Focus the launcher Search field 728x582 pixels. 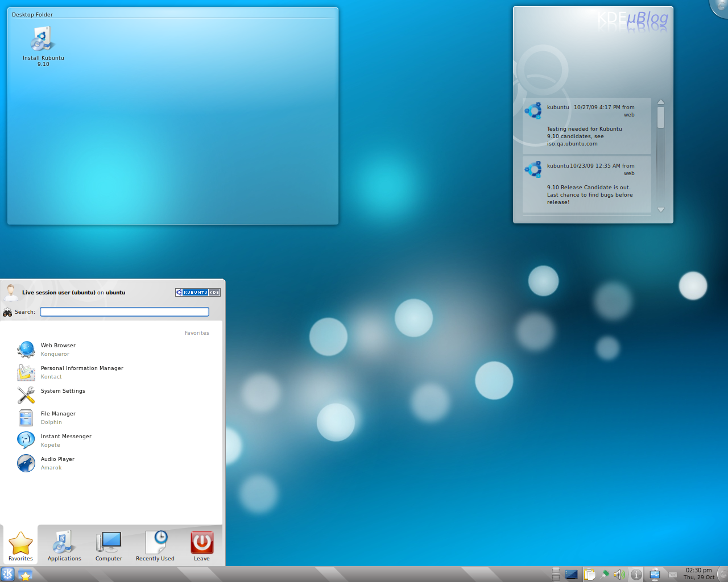[x=125, y=311]
